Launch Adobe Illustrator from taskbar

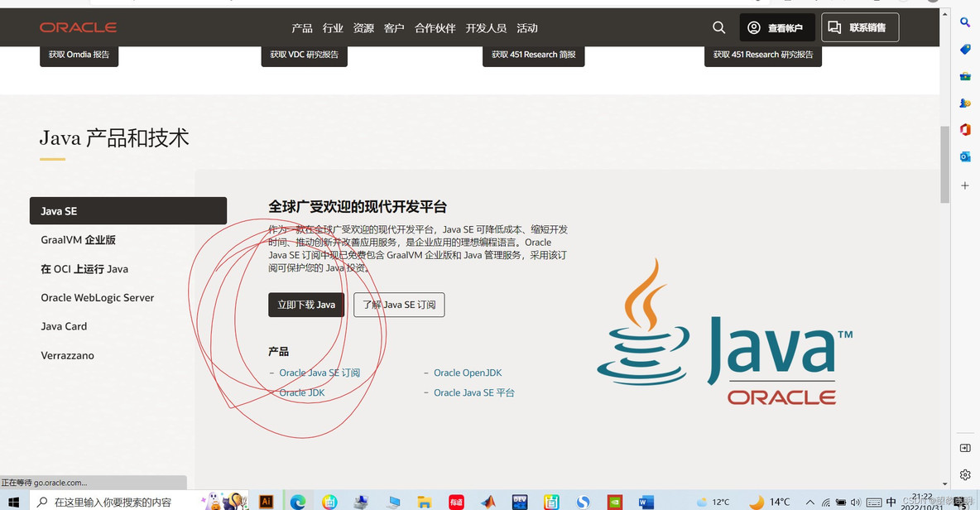tap(267, 502)
